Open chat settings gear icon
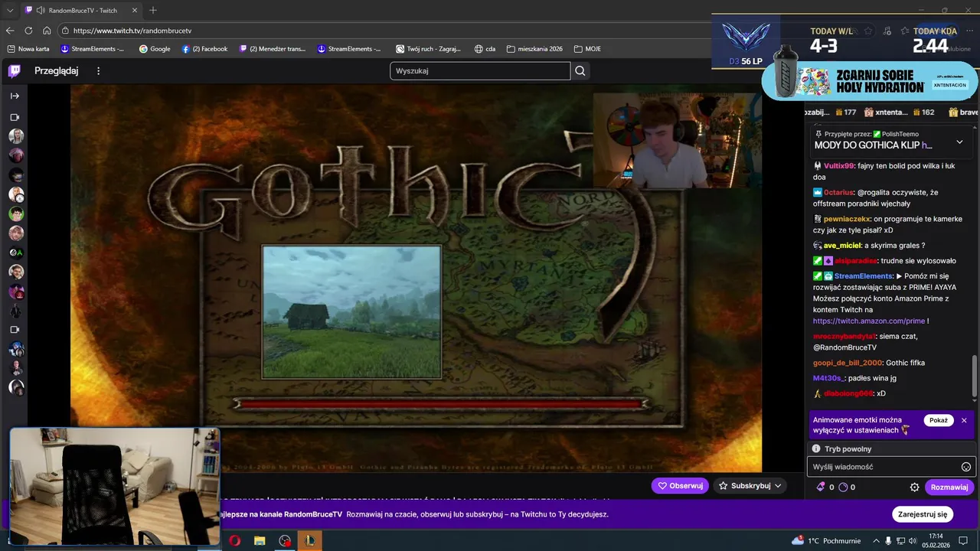 914,487
